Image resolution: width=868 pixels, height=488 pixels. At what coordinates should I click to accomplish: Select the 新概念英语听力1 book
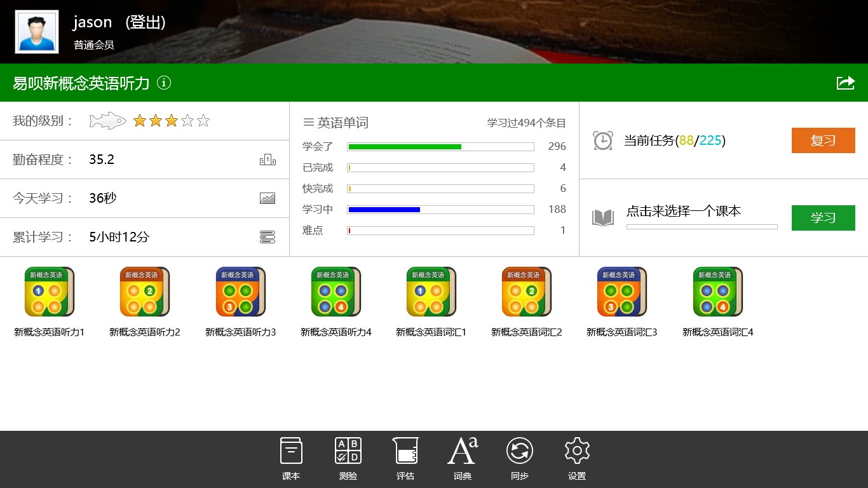(x=50, y=292)
